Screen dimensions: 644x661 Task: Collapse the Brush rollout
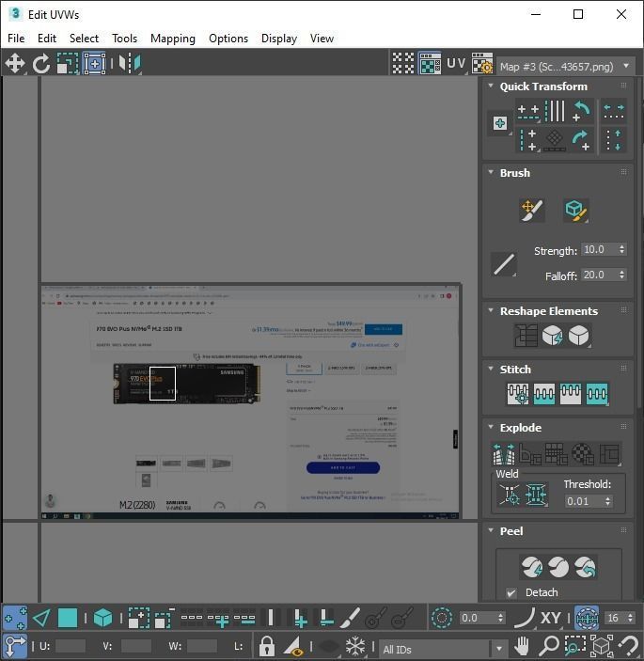[491, 172]
